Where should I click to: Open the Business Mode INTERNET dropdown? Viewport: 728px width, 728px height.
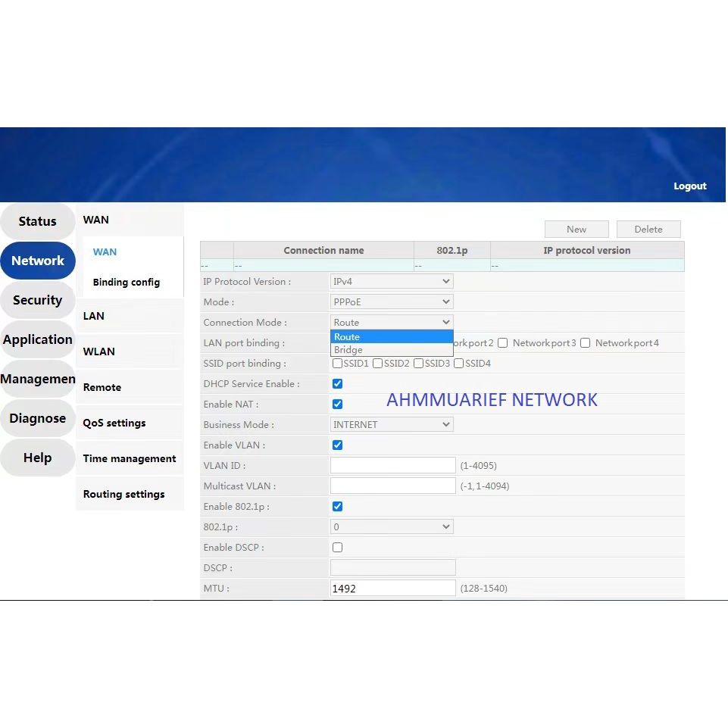(x=392, y=425)
